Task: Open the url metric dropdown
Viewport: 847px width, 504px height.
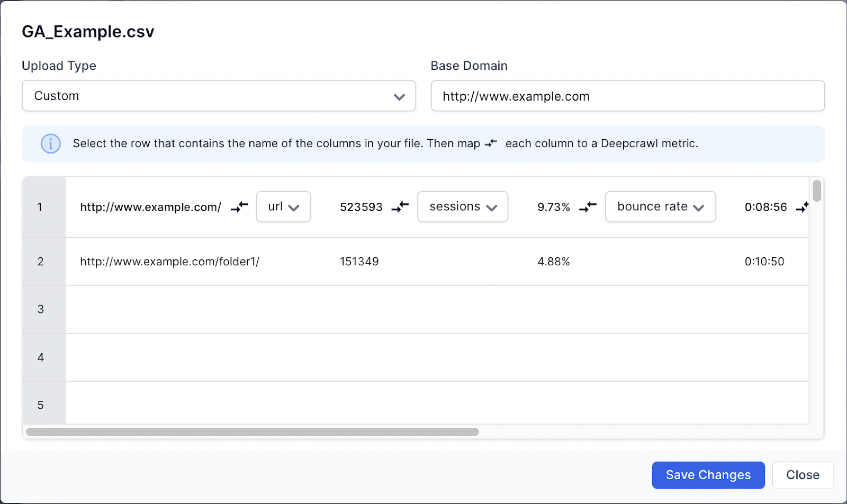Action: [283, 207]
